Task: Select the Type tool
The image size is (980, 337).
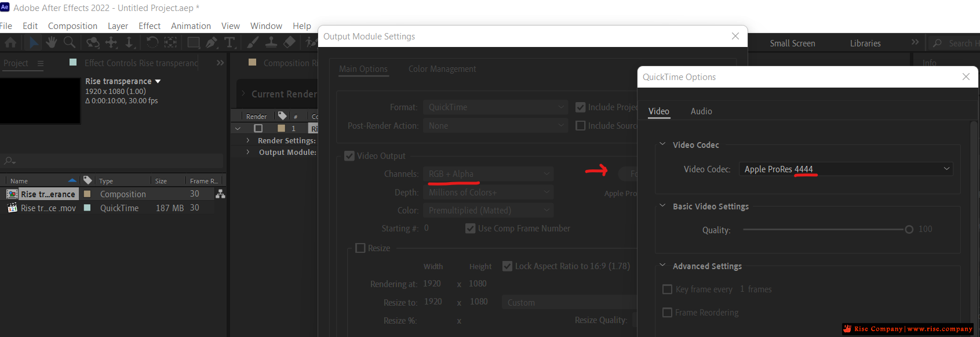Action: pos(229,42)
